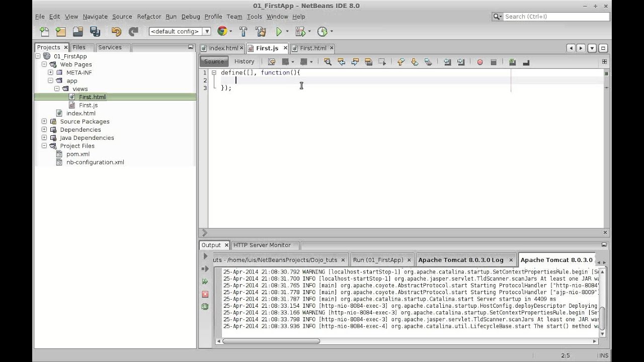Collapse the Web Pages folder
The image size is (644, 362).
(x=44, y=64)
